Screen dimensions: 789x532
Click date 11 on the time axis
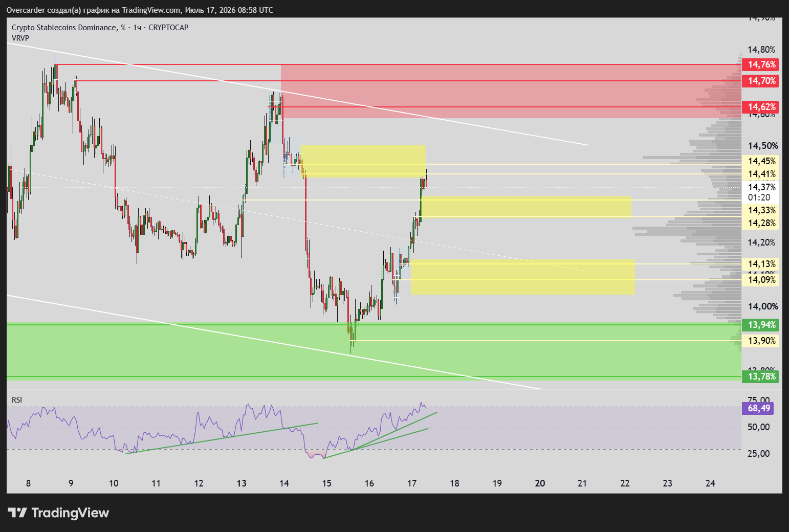[x=156, y=483]
